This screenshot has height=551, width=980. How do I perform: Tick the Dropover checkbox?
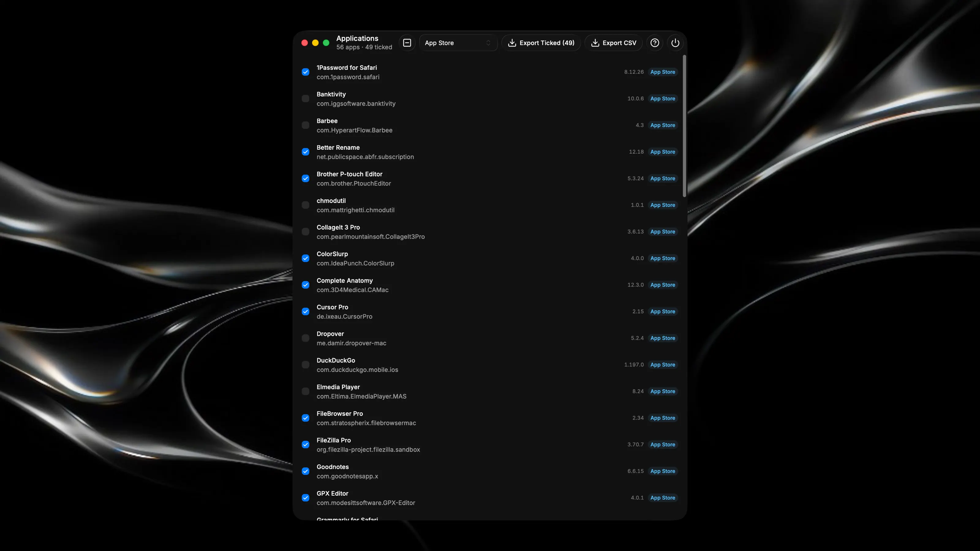click(x=306, y=338)
